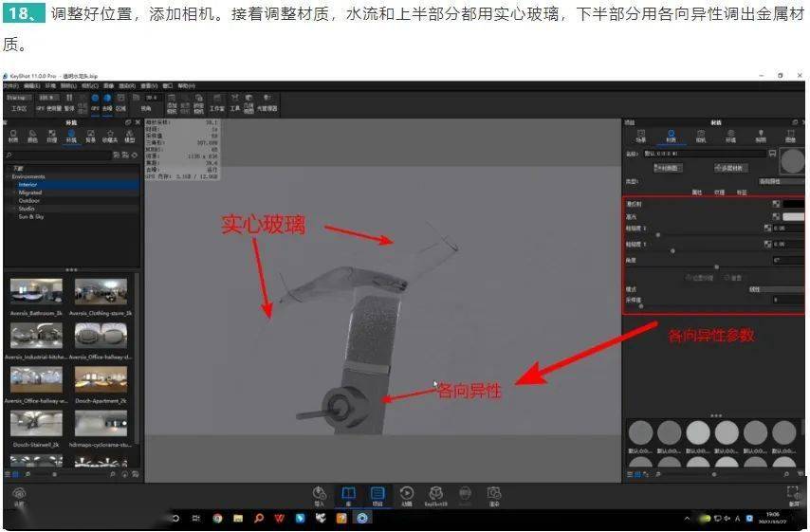Viewport: 810px width, 532px height.
Task: Select the Camera tab icon in project panel
Action: [701, 136]
